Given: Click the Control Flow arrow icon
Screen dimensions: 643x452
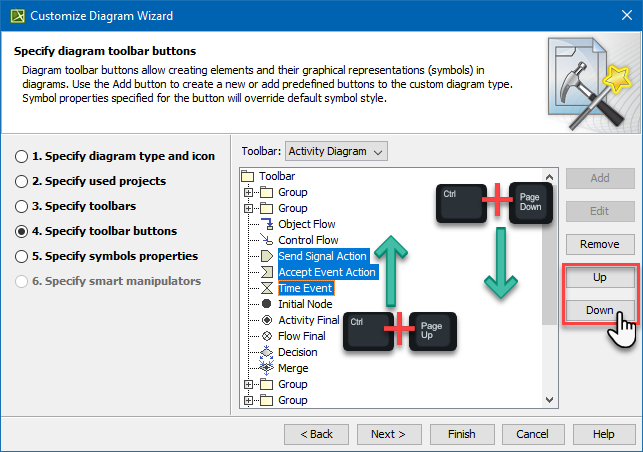Looking at the screenshot, I should coord(267,240).
